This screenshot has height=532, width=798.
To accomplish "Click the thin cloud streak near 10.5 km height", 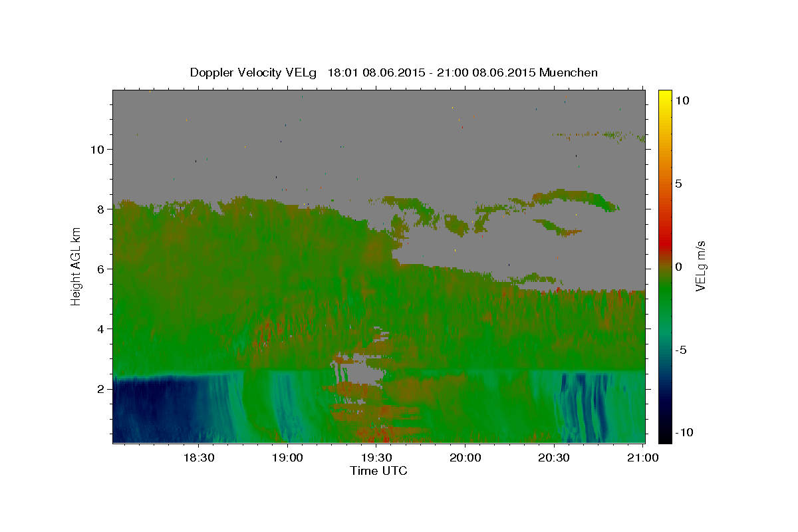I will click(598, 136).
